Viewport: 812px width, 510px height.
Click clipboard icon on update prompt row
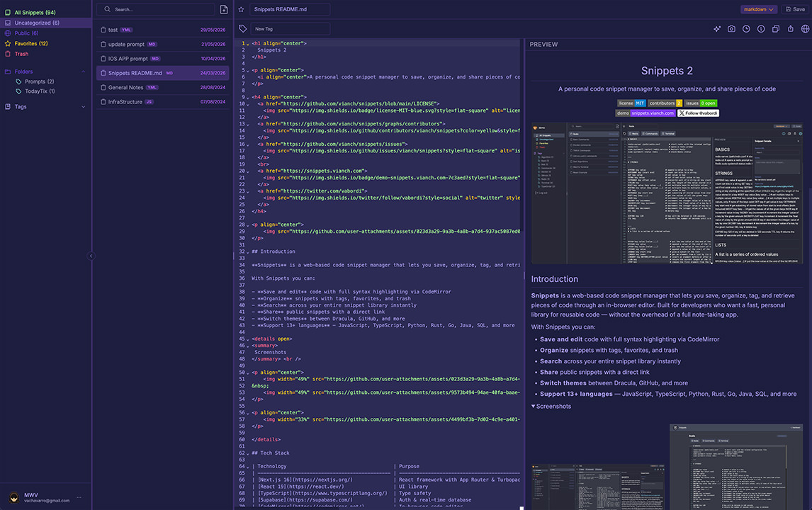[x=103, y=45]
